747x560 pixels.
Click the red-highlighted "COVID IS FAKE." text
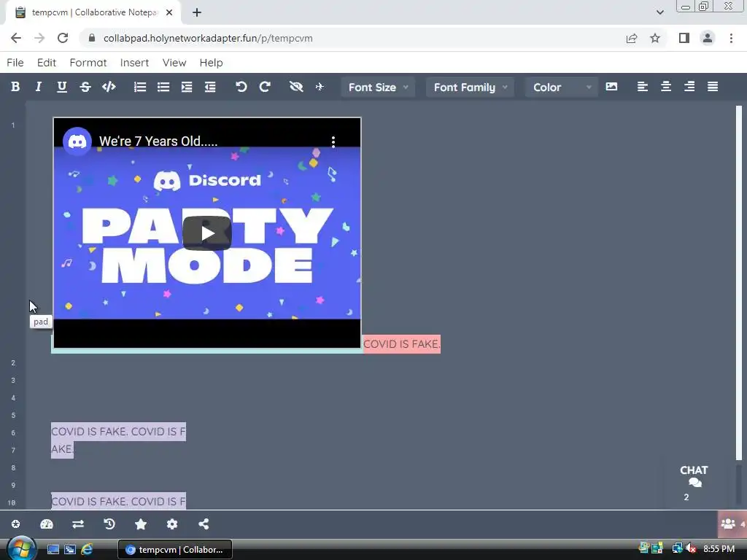pyautogui.click(x=402, y=344)
